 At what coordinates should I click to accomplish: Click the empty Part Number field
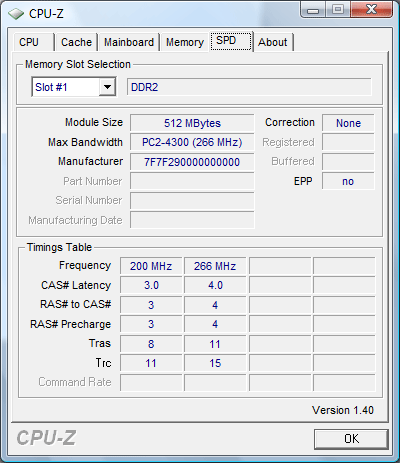pos(192,181)
